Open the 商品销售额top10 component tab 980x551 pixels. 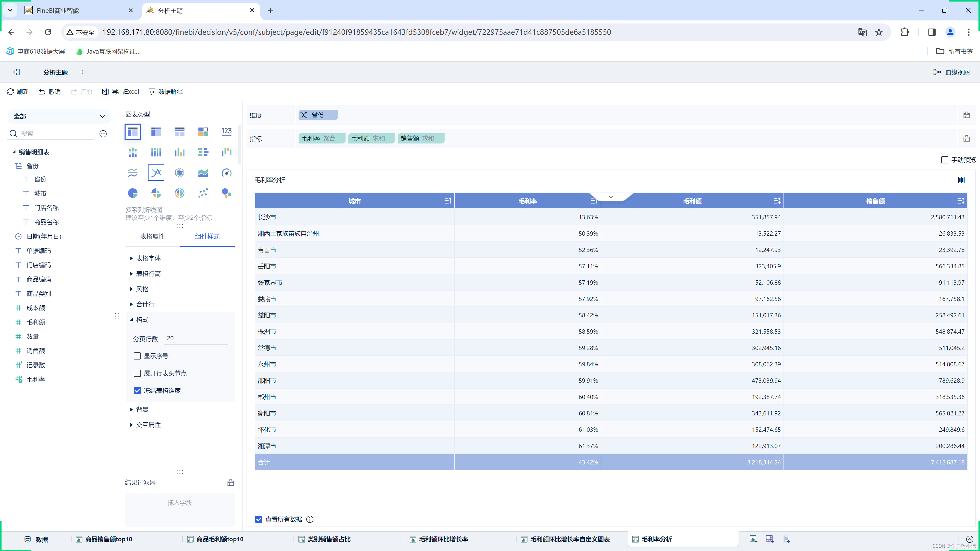(104, 539)
